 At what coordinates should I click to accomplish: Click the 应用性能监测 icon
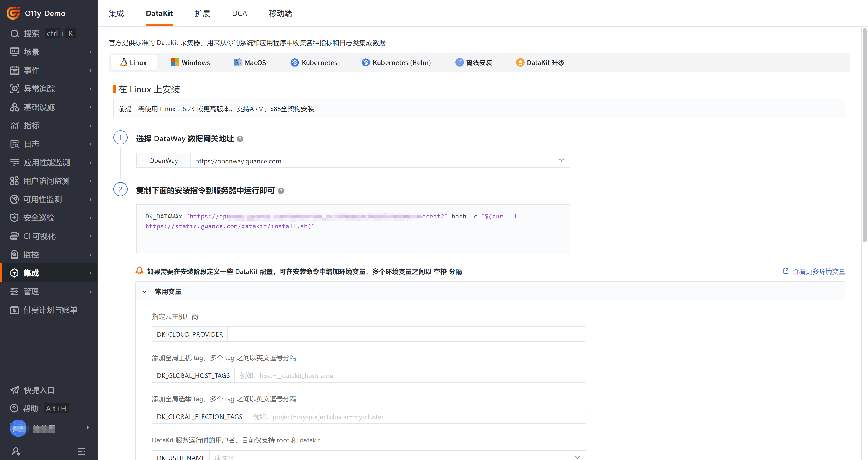(x=14, y=163)
